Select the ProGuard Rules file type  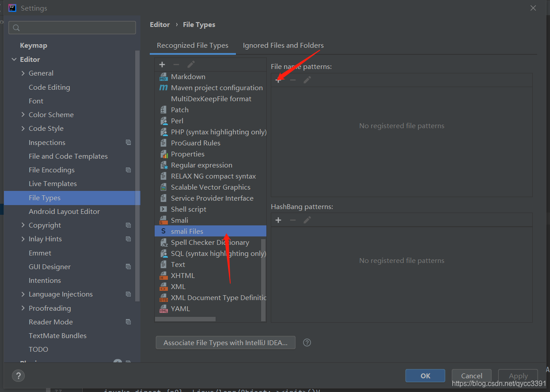(210, 143)
